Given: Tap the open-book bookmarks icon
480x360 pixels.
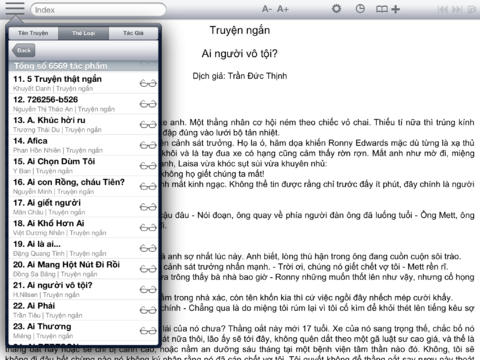Looking at the screenshot, I should pos(382,9).
